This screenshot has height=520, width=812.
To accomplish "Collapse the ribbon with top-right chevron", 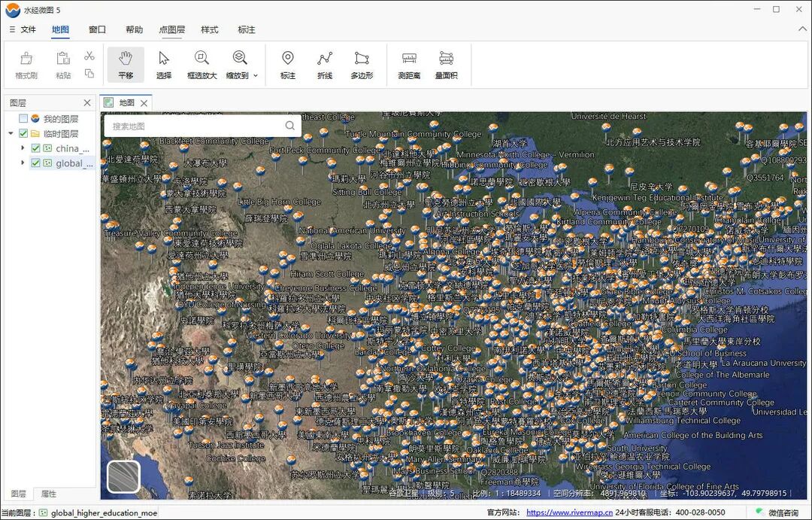I will pos(801,29).
